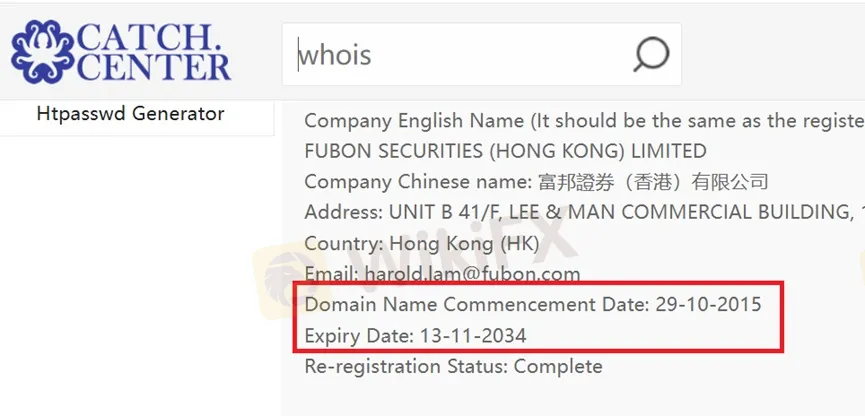Click the CATCH. CENTER logo text
This screenshot has height=416, width=865.
(x=153, y=52)
